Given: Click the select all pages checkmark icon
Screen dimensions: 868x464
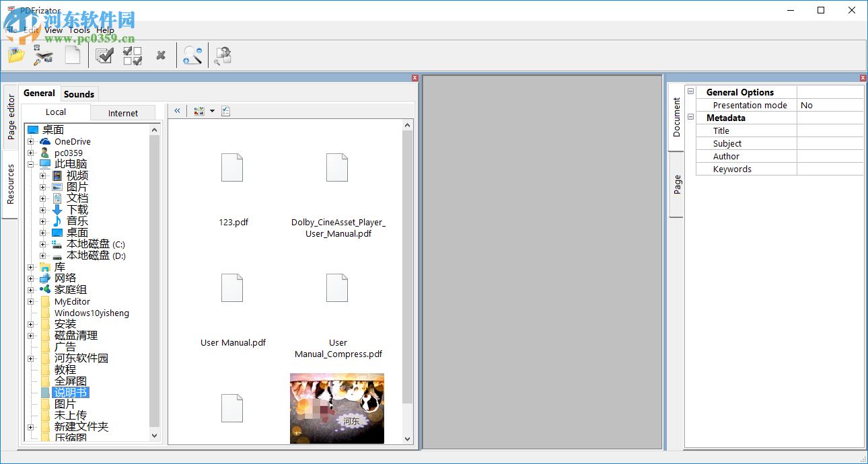Looking at the screenshot, I should (x=104, y=55).
